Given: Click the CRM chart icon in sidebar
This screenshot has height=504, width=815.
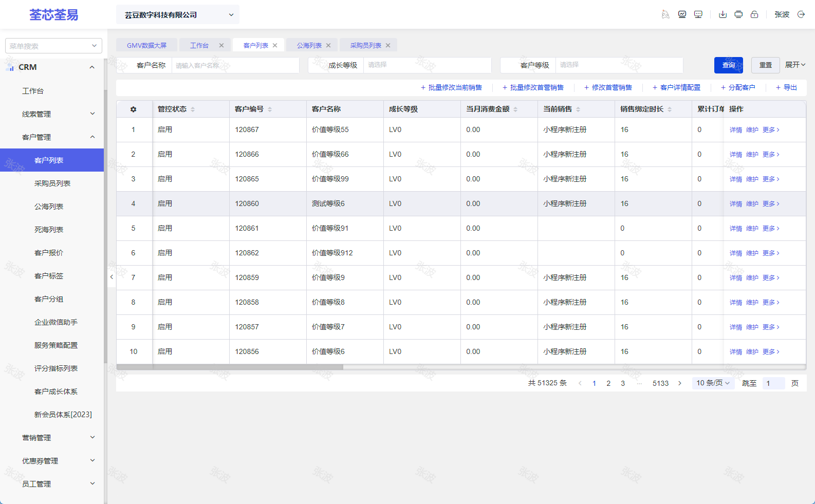Looking at the screenshot, I should tap(11, 67).
